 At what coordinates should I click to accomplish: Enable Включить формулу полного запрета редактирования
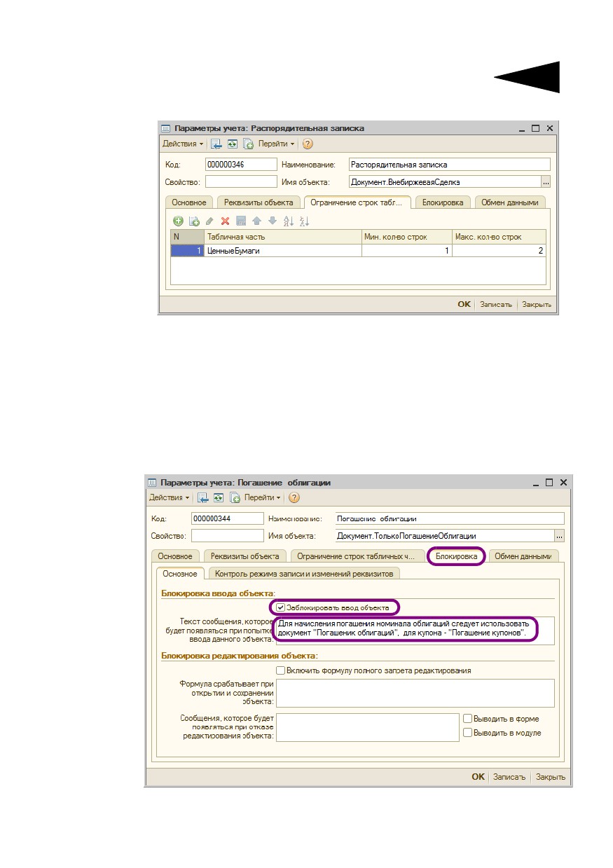point(281,670)
